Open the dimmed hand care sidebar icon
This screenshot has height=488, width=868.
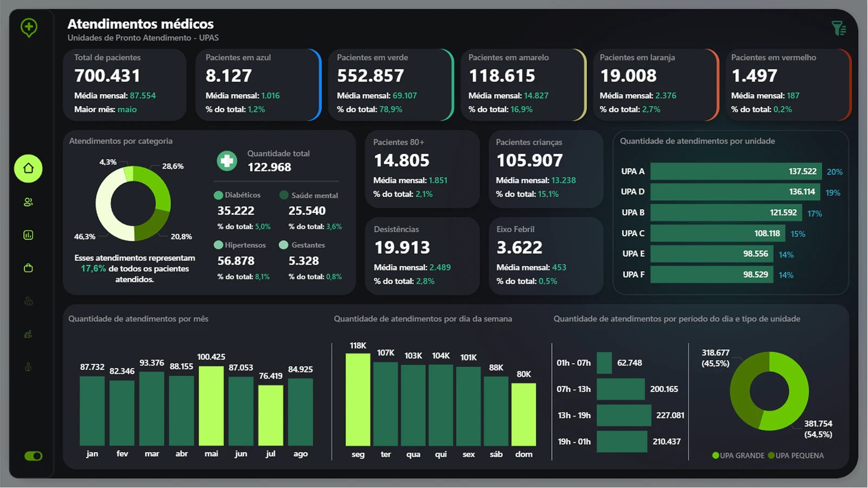(28, 334)
